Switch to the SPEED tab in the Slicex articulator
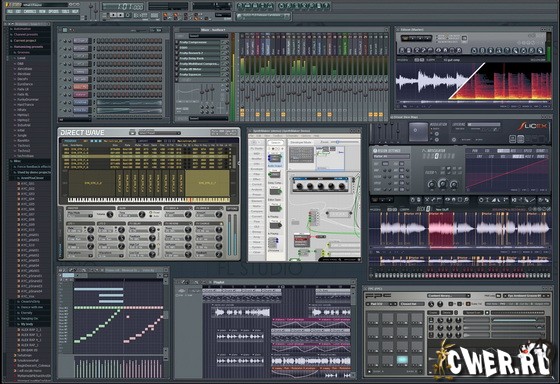The height and width of the screenshot is (384, 560). [528, 151]
